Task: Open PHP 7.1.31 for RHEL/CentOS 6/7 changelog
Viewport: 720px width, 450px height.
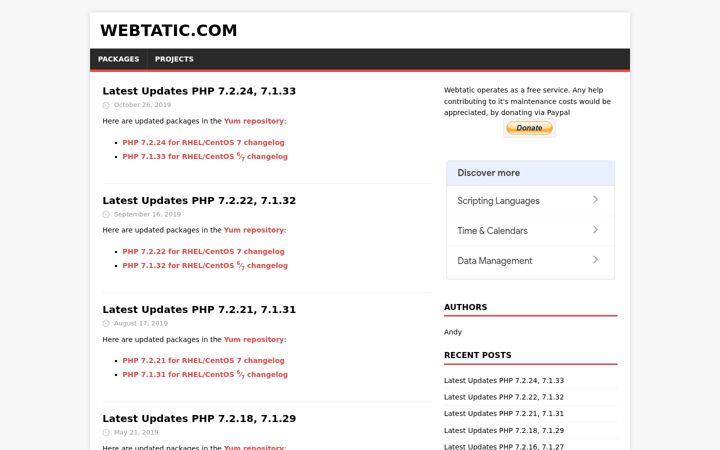Action: (x=205, y=375)
